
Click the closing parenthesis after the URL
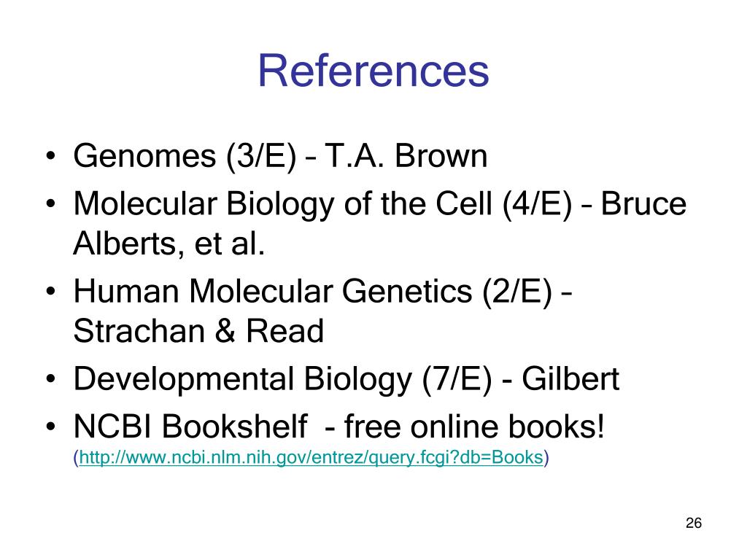[546, 458]
